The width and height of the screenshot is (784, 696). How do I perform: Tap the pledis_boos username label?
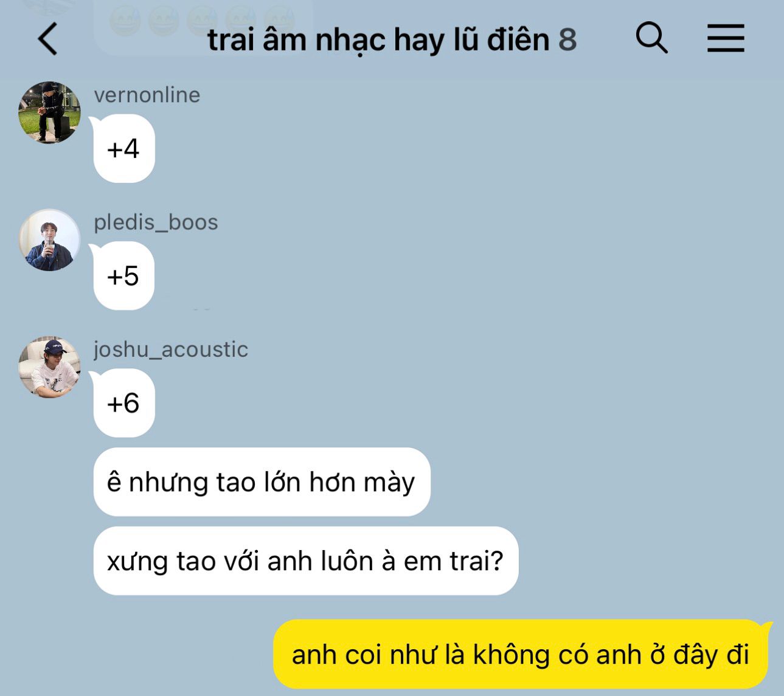pos(156,222)
